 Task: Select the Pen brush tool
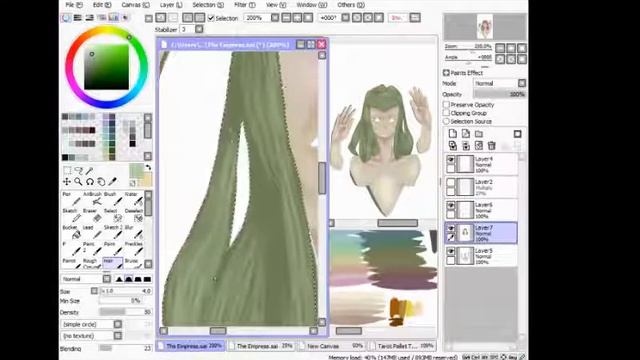click(x=71, y=198)
